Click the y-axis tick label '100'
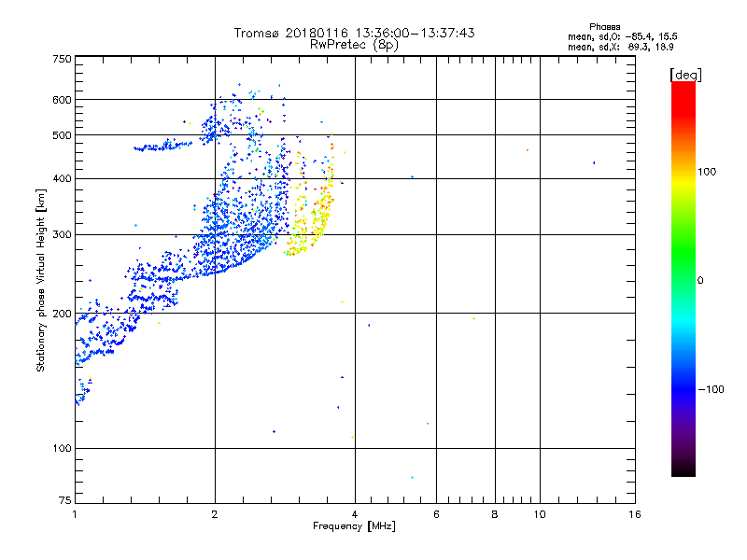 [x=63, y=448]
